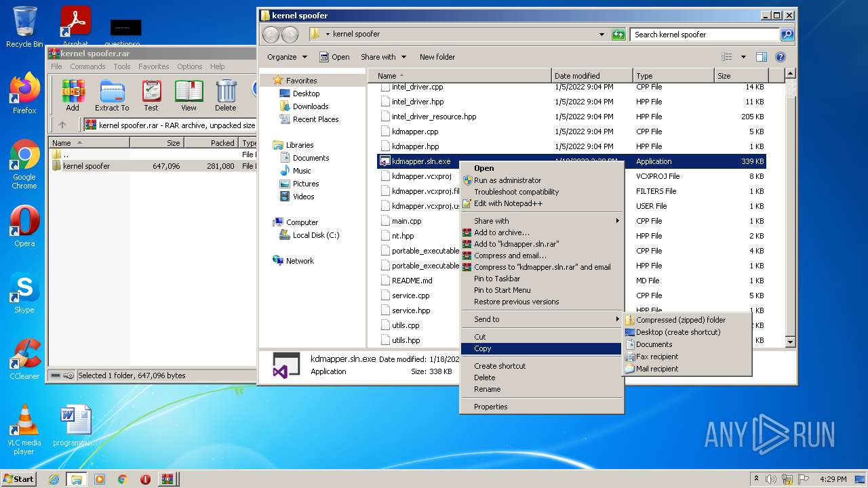The width and height of the screenshot is (868, 488).
Task: Sort by Date modified column header
Action: (x=592, y=76)
